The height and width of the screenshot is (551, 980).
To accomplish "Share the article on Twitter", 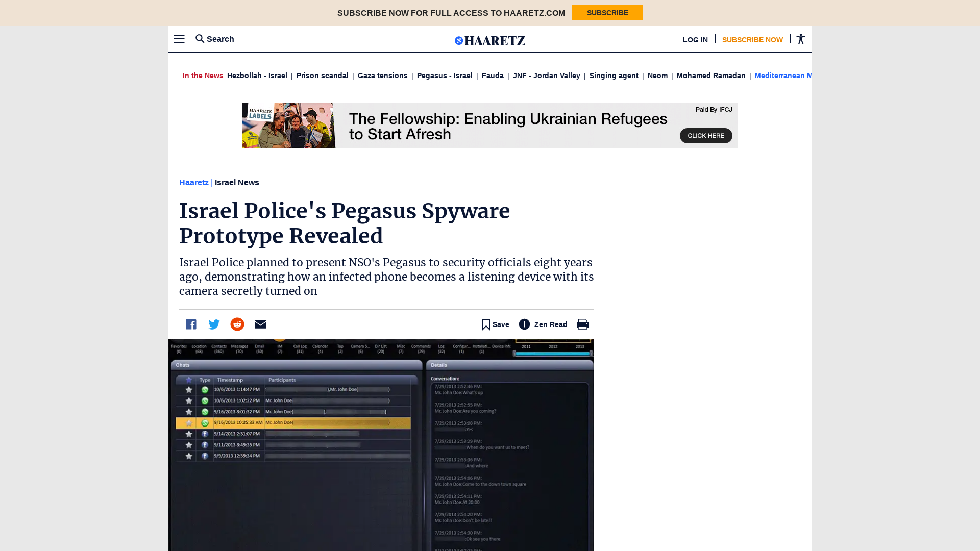I will point(214,324).
